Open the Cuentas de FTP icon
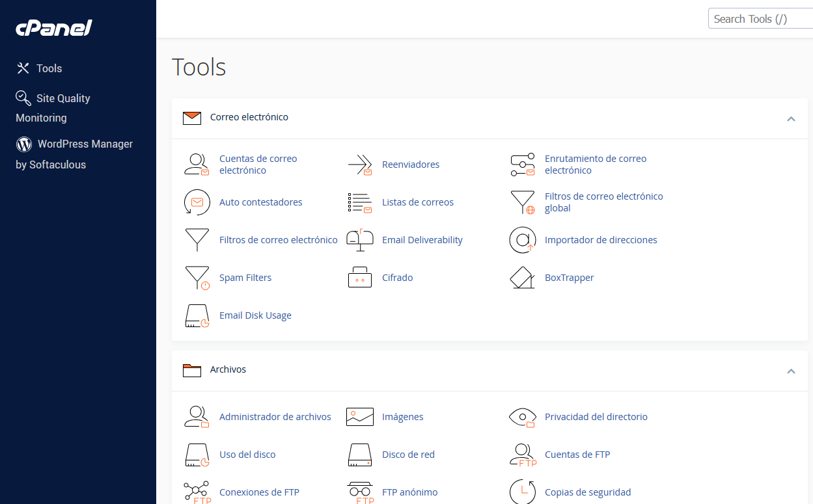Image resolution: width=813 pixels, height=504 pixels. coord(522,455)
